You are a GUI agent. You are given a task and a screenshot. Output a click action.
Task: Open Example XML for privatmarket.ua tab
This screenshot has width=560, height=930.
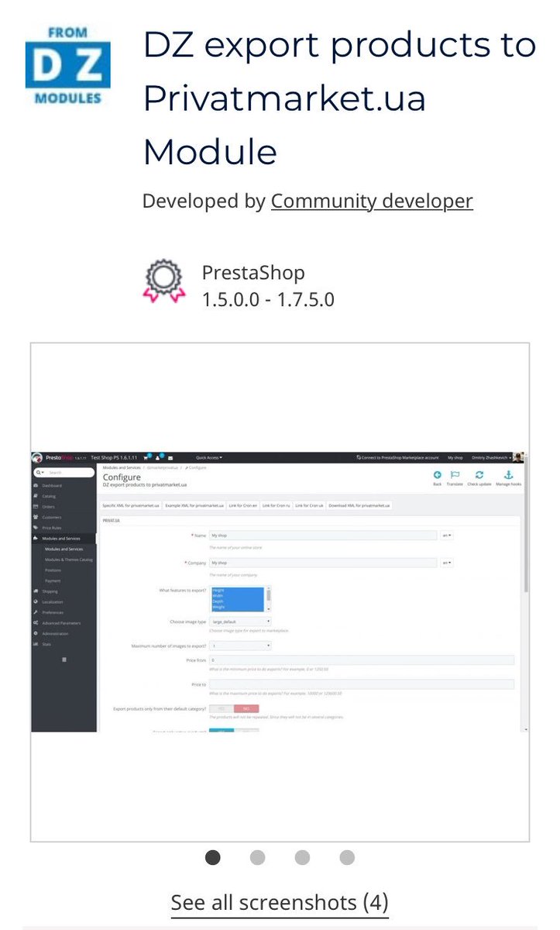pyautogui.click(x=194, y=505)
